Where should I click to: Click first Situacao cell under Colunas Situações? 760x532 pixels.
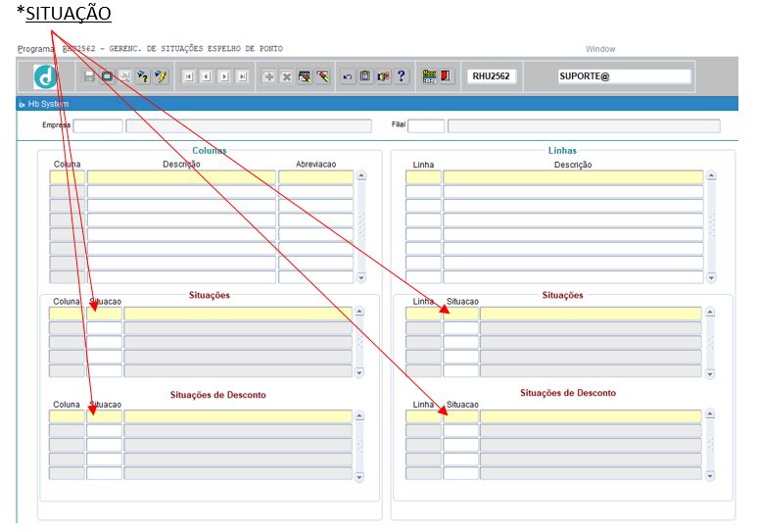(104, 314)
